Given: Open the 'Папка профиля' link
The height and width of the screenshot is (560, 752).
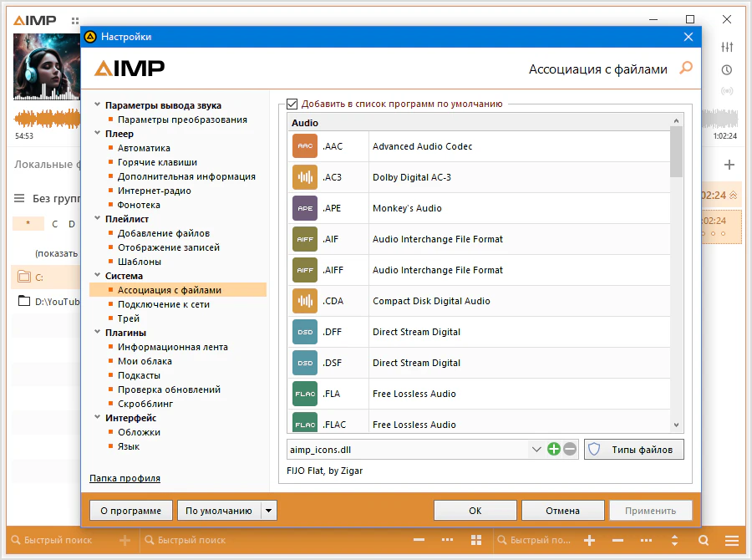Looking at the screenshot, I should click(x=124, y=478).
